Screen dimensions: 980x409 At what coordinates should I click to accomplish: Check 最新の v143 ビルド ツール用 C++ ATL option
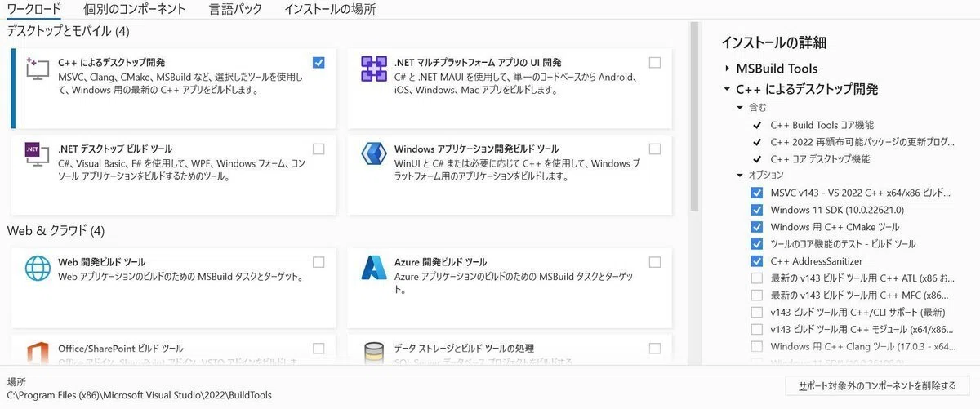coord(756,278)
